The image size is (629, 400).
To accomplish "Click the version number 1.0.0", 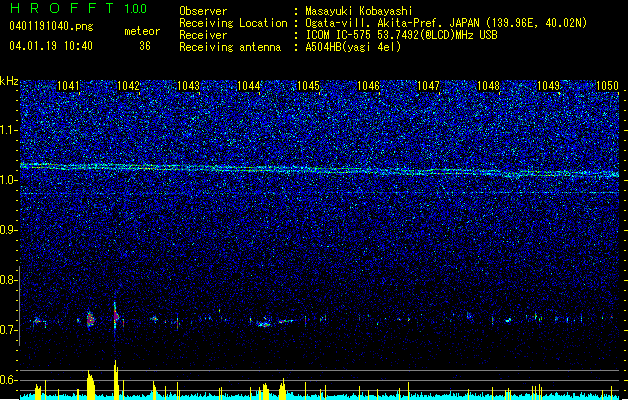I will (136, 8).
